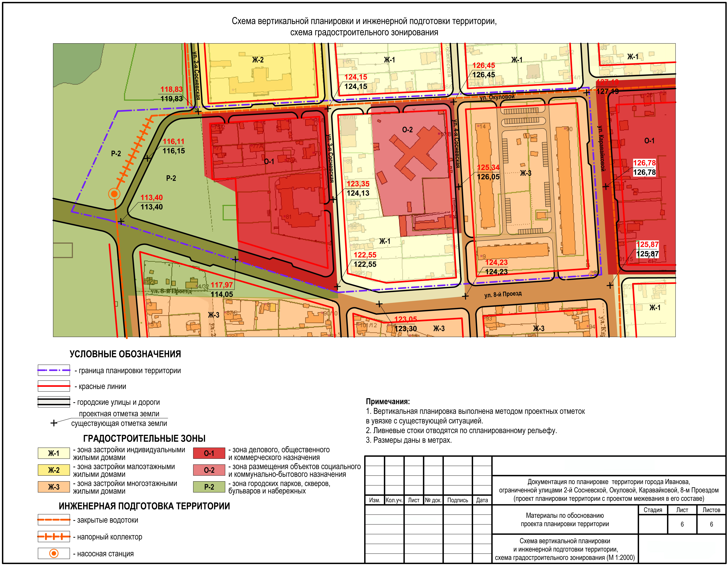Click the pump station symbol on the map
Viewport: 728px width, 566px height.
click(x=114, y=194)
